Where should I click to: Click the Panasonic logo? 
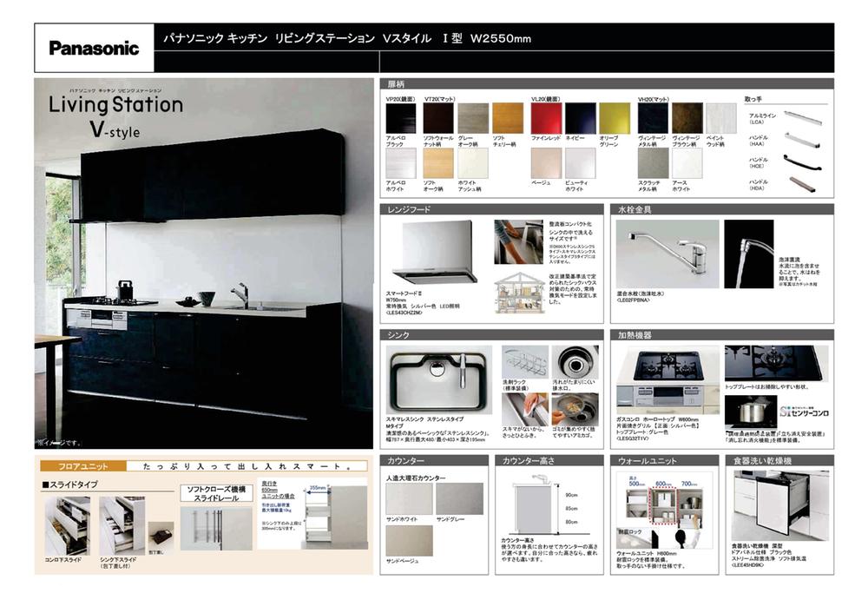point(94,49)
